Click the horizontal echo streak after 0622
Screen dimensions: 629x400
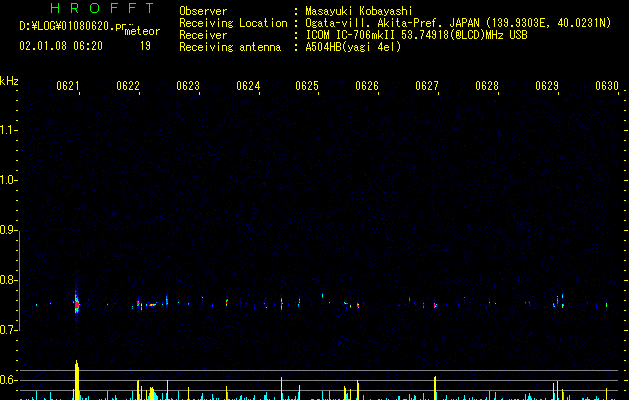click(x=152, y=305)
